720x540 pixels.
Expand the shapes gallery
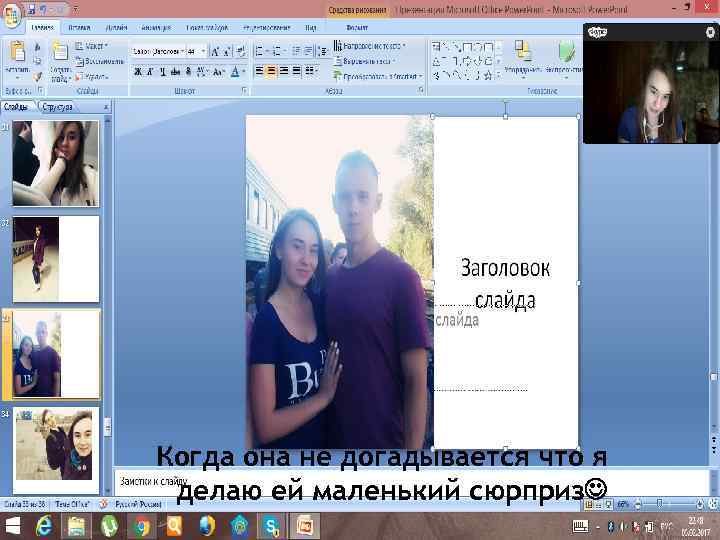499,76
